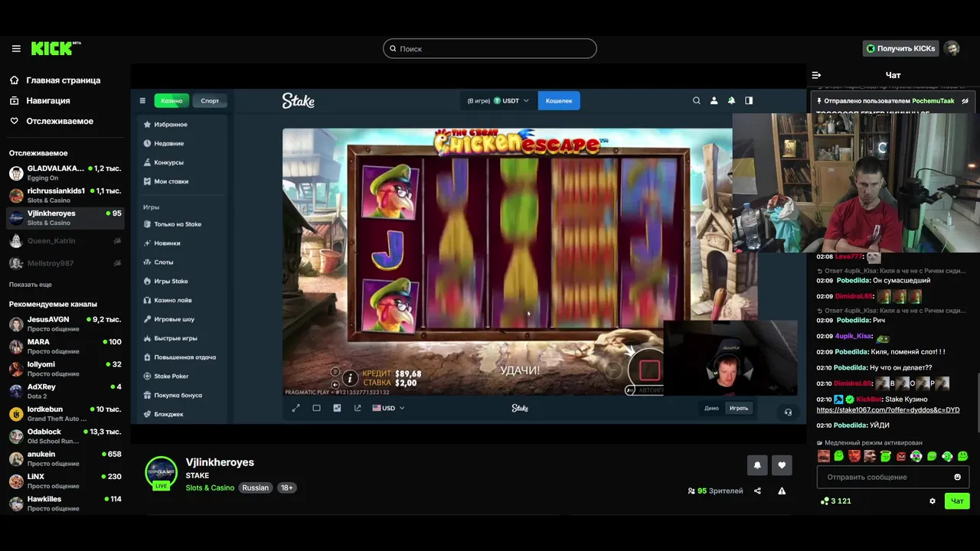
Task: Click the Russian language tag
Action: pos(256,487)
